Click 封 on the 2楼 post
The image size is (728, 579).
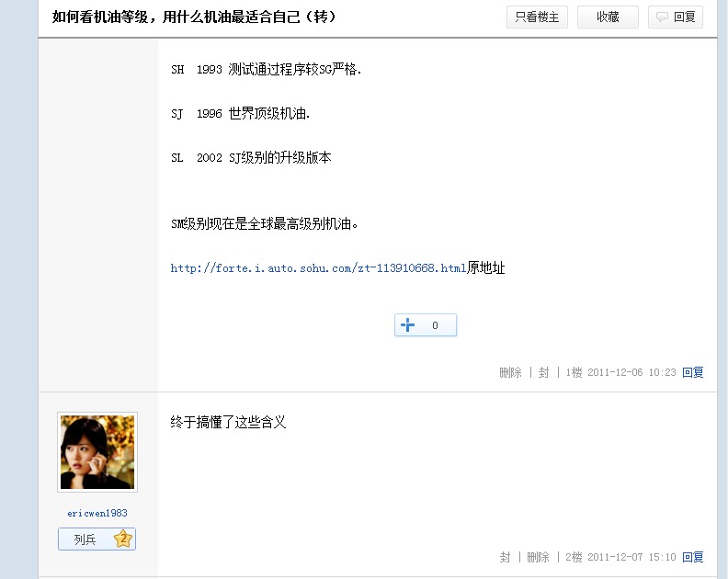point(506,557)
